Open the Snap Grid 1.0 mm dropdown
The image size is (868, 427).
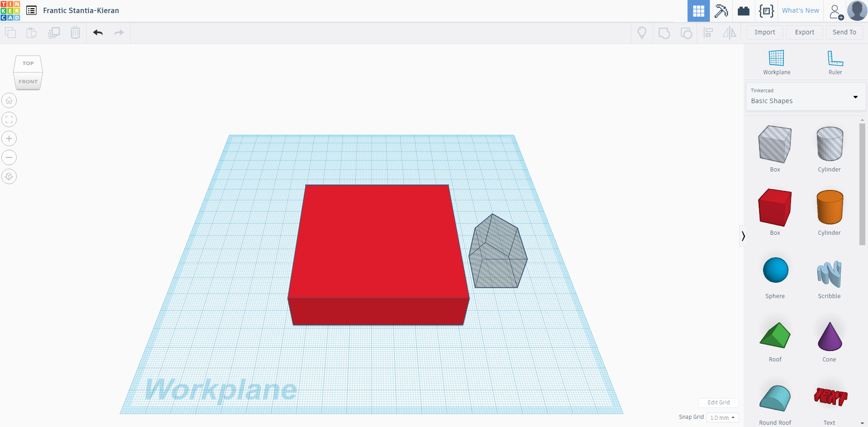click(x=722, y=418)
